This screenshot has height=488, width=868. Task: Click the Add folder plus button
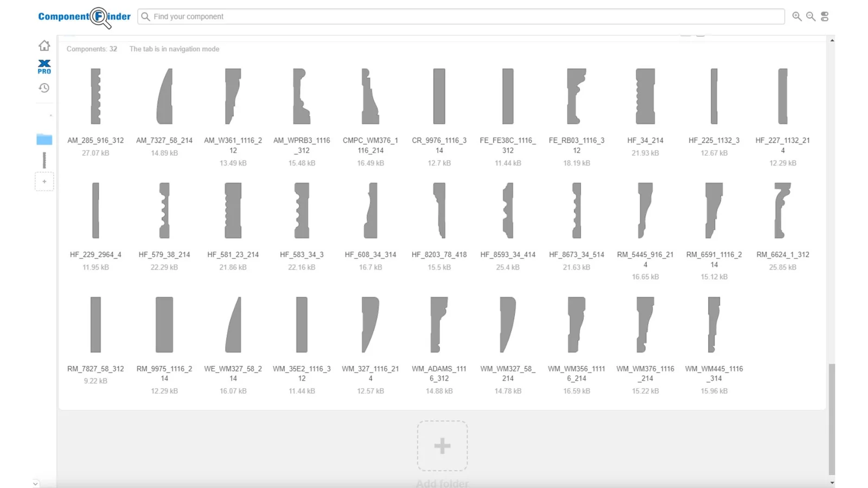click(x=442, y=446)
